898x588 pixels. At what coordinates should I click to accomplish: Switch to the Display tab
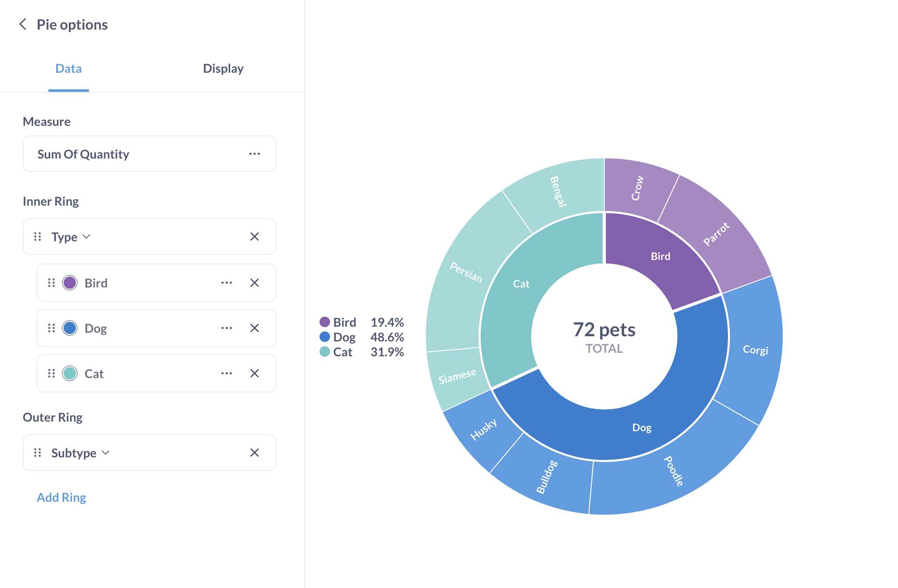coord(223,68)
